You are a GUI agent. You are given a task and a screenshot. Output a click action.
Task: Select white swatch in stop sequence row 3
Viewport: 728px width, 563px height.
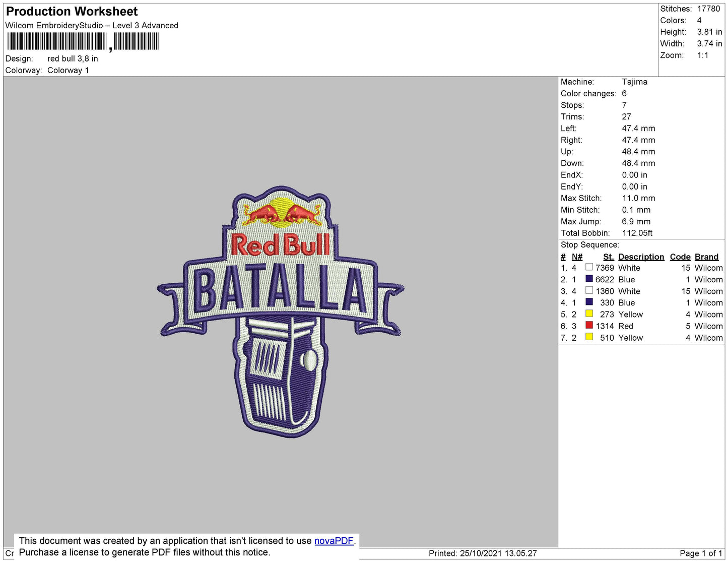click(x=589, y=290)
